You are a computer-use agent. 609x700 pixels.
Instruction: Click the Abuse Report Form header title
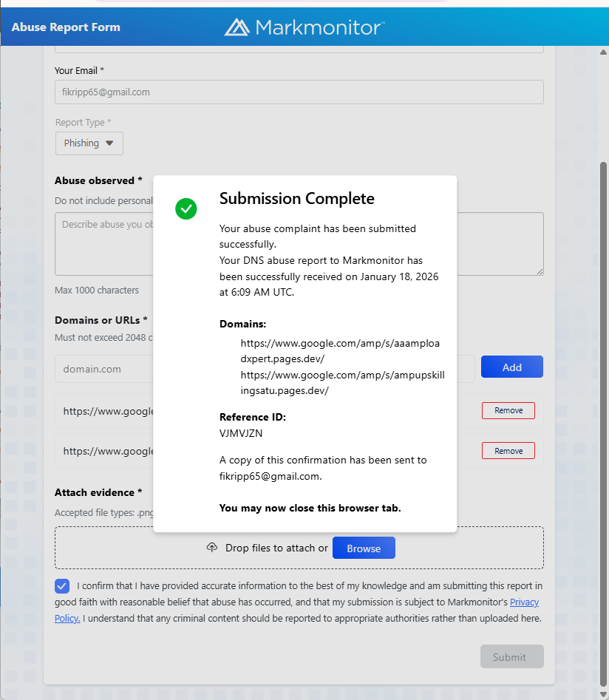click(66, 27)
